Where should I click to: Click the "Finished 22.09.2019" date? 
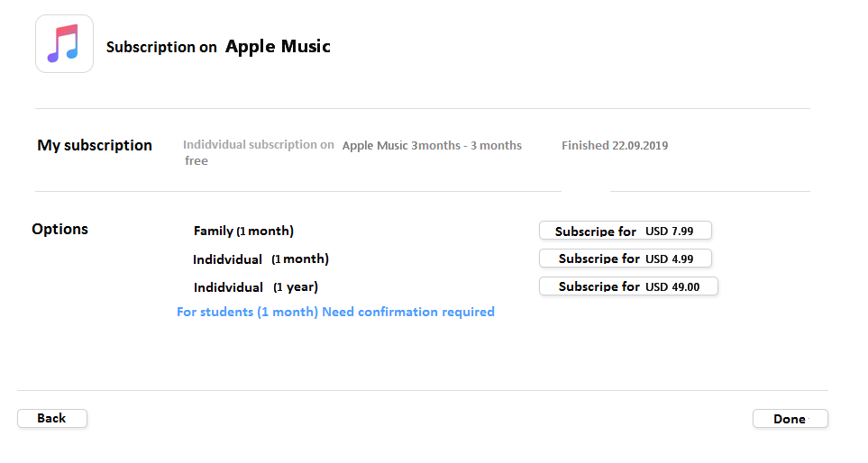tap(615, 146)
